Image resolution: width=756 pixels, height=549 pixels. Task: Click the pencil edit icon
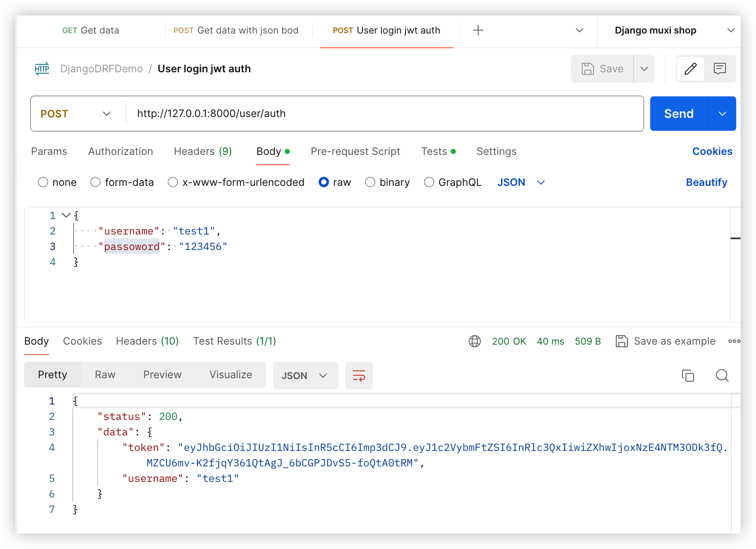(x=690, y=69)
